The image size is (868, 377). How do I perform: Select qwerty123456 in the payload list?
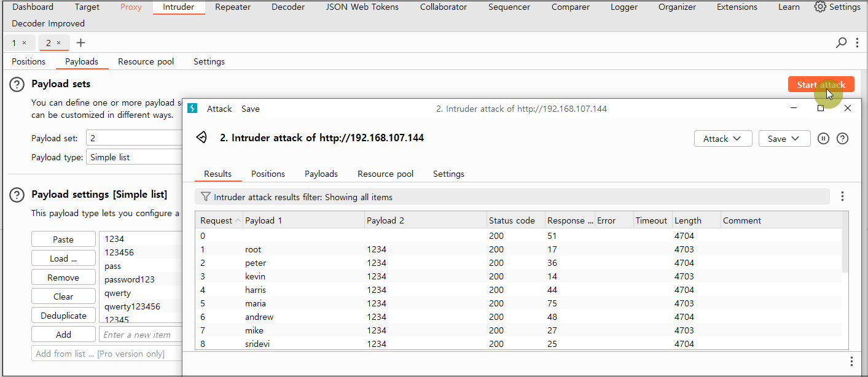pyautogui.click(x=132, y=306)
